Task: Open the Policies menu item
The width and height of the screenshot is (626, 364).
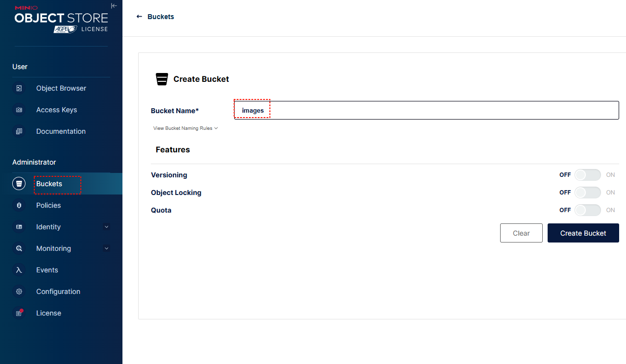Action: point(48,205)
